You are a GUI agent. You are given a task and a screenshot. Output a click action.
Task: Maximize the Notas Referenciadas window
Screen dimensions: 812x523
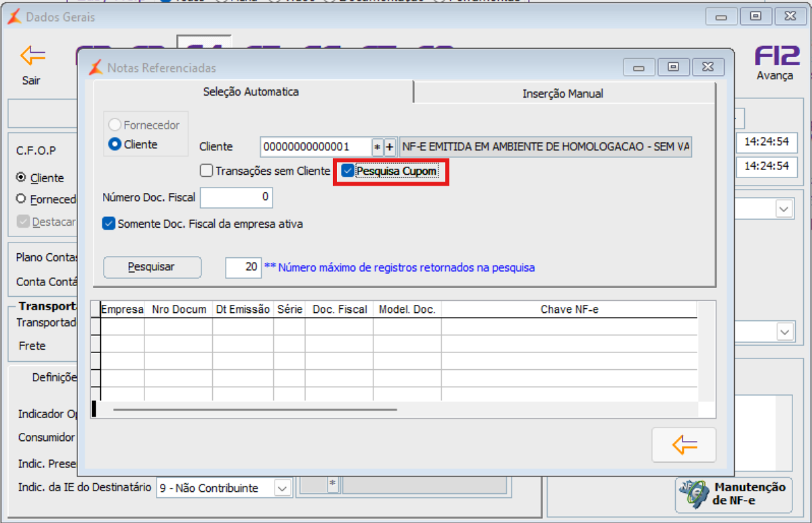coord(673,67)
